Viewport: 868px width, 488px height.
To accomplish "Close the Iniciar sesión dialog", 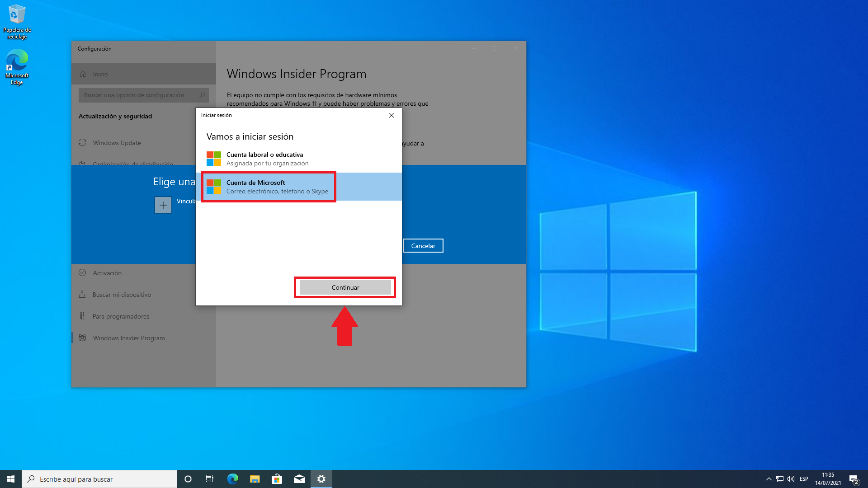I will point(392,115).
